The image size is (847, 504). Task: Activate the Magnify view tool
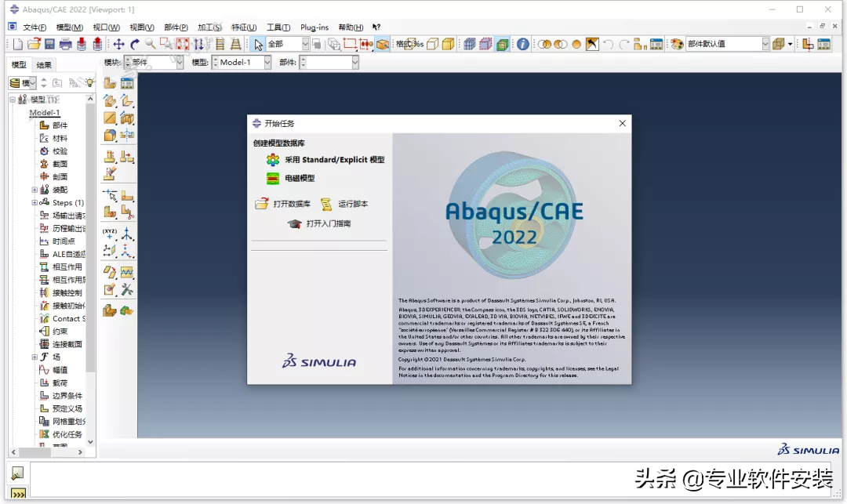point(148,45)
